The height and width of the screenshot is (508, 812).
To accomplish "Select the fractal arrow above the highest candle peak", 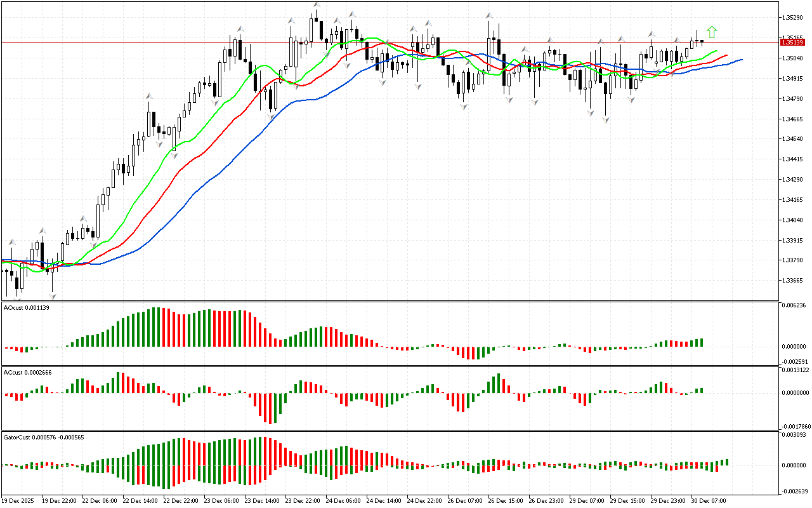I will [x=316, y=6].
